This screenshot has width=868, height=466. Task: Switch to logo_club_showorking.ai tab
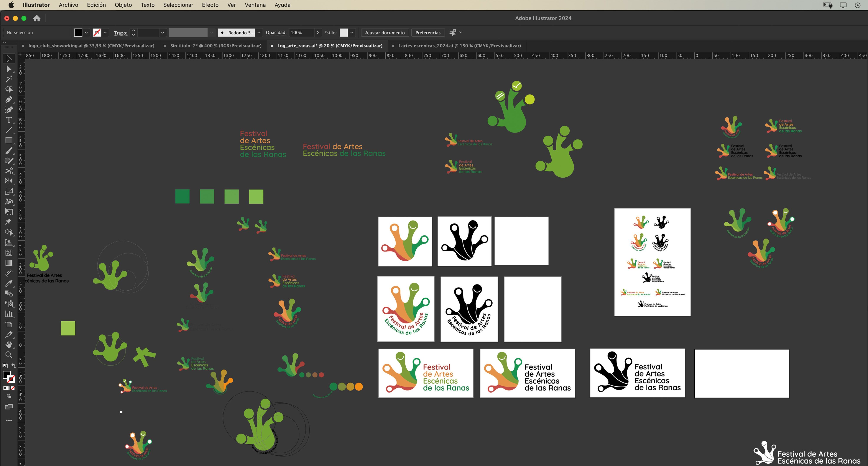[91, 46]
